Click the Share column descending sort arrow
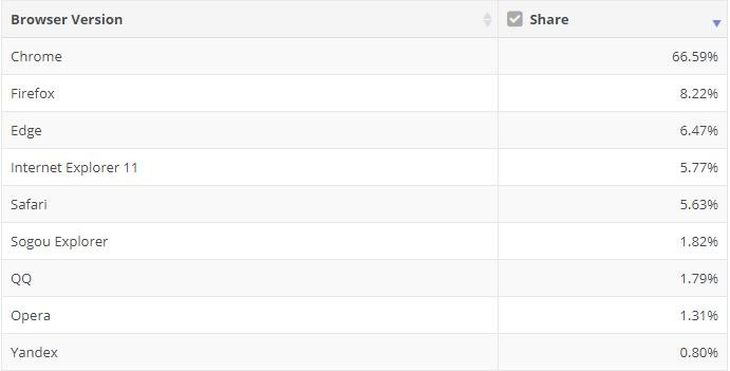 pos(716,24)
